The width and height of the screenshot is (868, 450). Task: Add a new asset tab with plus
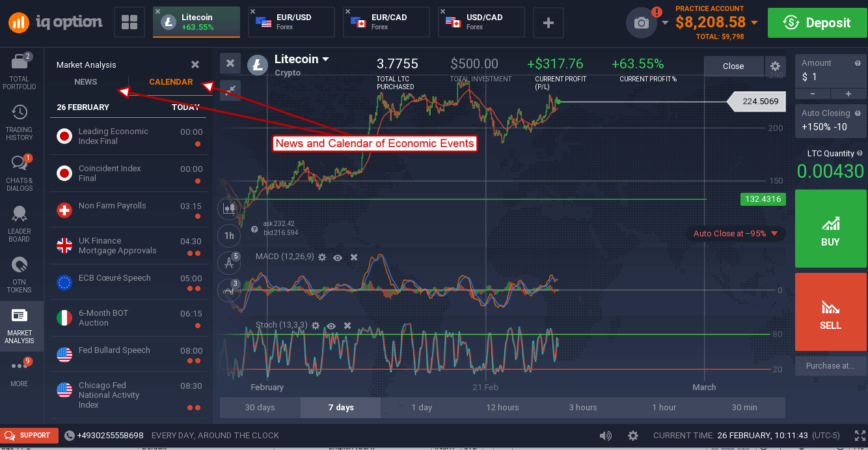tap(549, 23)
